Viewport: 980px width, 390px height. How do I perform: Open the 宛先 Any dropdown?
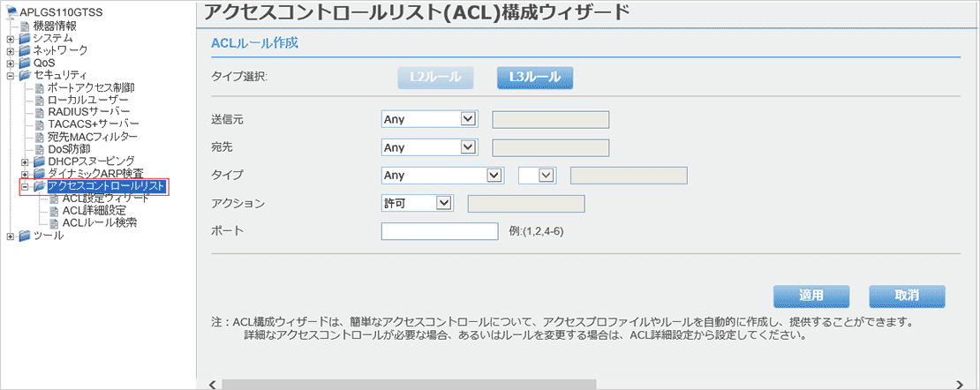click(x=429, y=147)
